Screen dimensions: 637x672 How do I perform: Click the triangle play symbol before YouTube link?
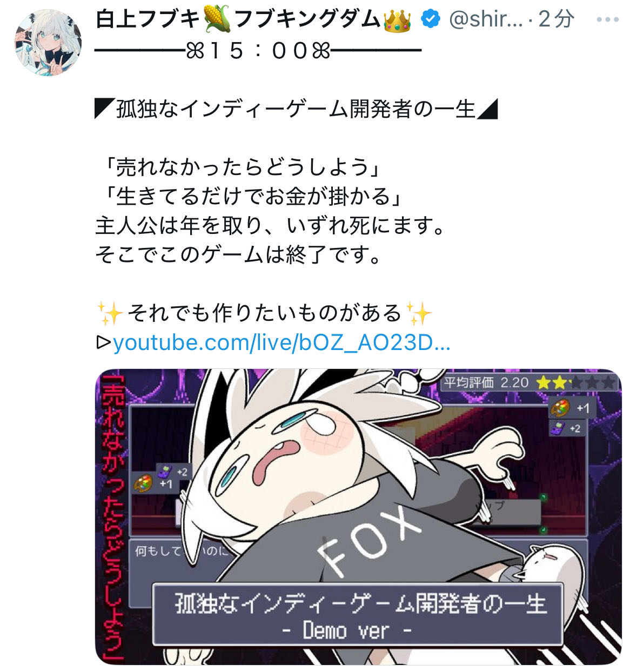pos(103,342)
